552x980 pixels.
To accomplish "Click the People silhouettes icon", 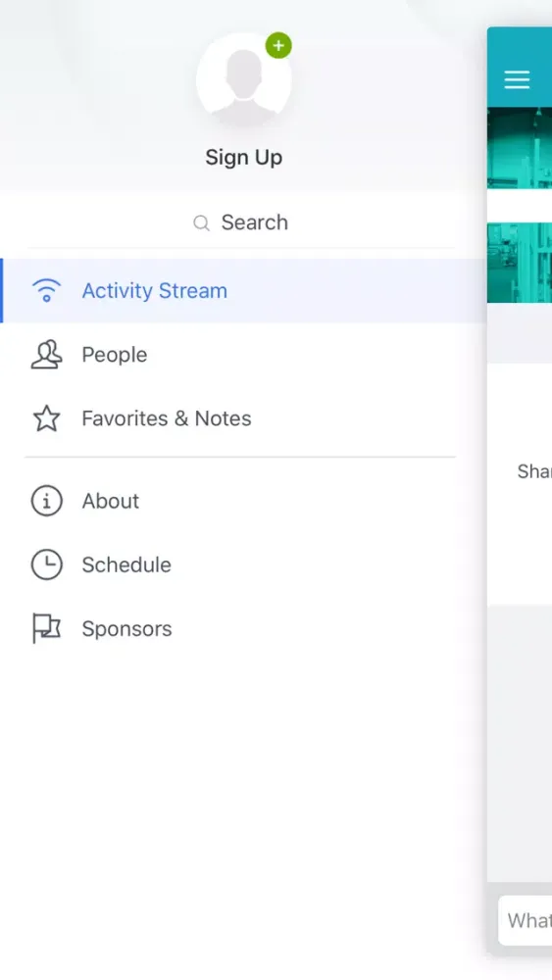I will click(46, 355).
